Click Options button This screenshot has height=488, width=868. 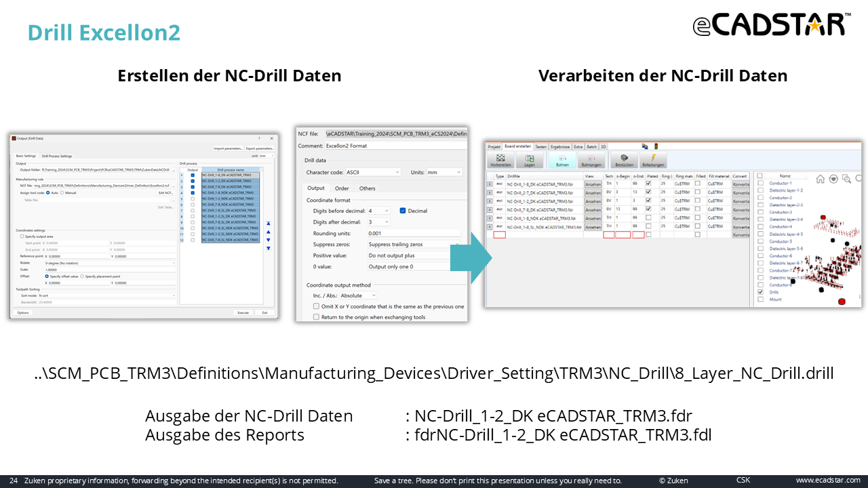(23, 312)
